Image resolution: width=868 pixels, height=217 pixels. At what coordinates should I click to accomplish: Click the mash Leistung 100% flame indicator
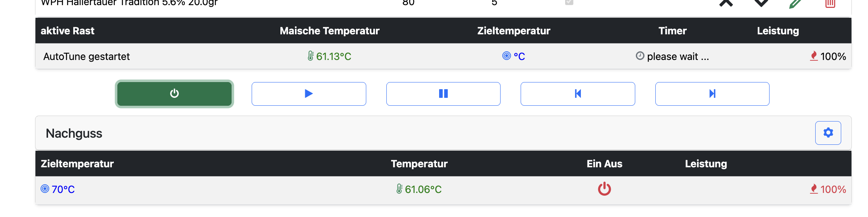[828, 56]
